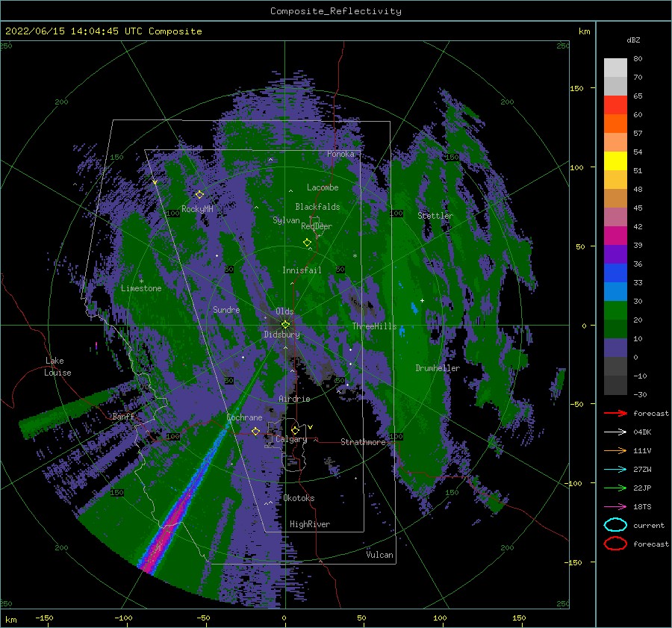Click the -150 tick label on bottom axis
The height and width of the screenshot is (628, 672).
coord(44,618)
